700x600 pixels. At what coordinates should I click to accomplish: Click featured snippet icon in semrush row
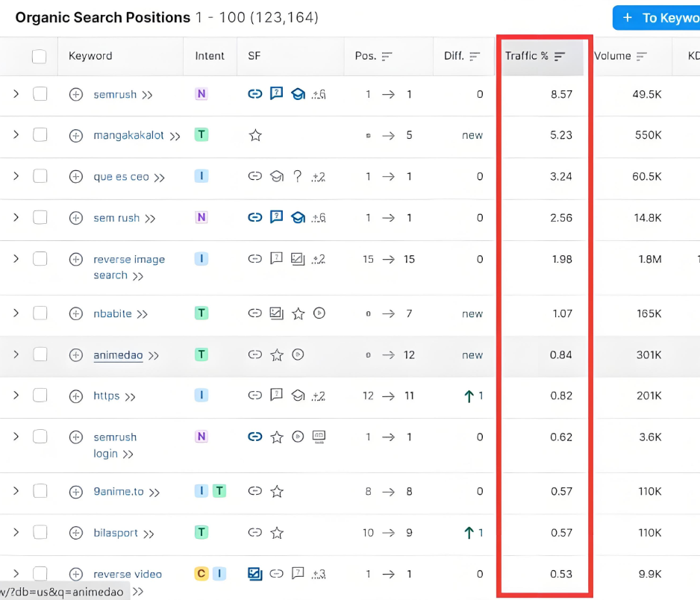276,94
